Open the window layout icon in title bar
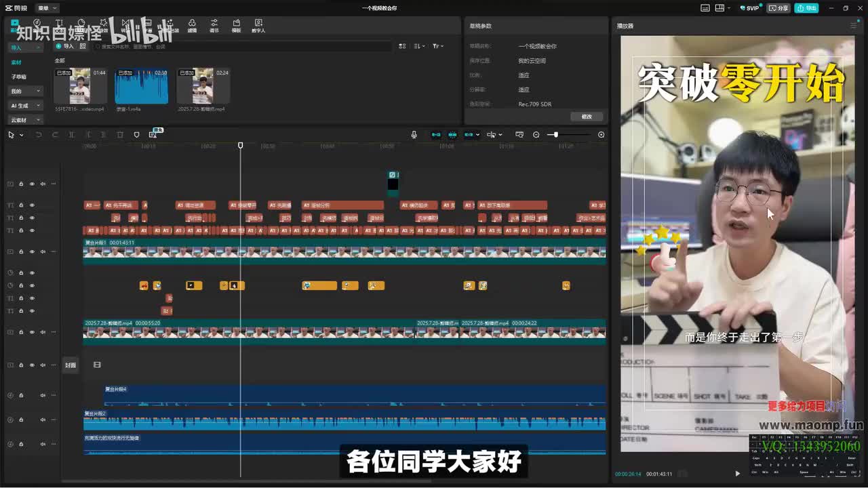 click(x=723, y=8)
